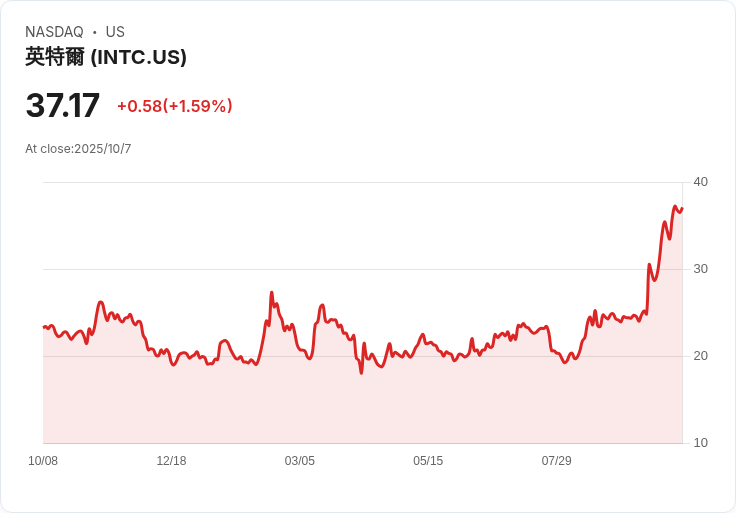Click the NASDAQ exchange label
Screen dimensions: 736x513
pos(54,32)
